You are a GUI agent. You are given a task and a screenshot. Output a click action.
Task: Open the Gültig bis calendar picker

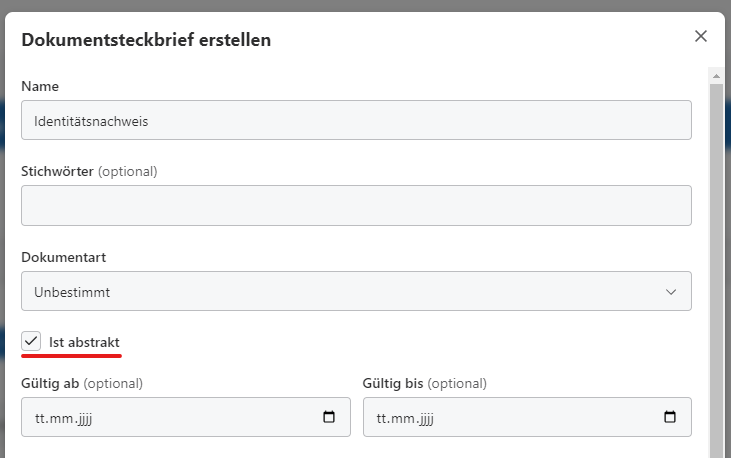pos(670,417)
